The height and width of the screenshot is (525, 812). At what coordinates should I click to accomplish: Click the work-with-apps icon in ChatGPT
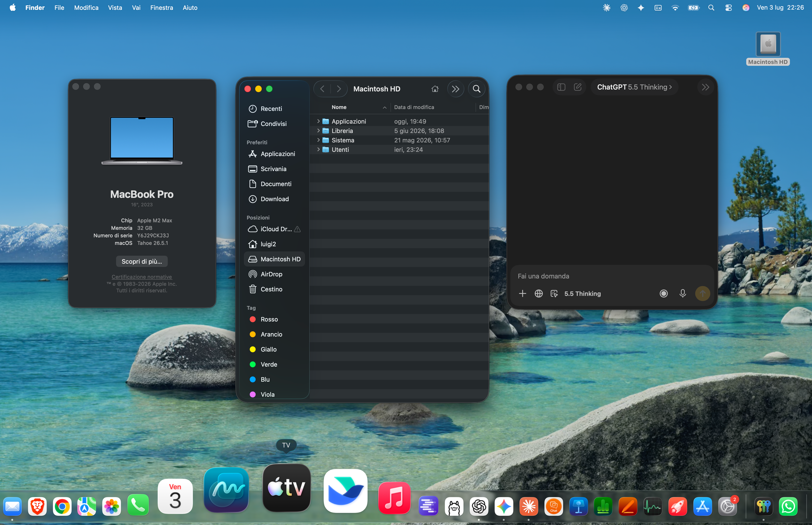(x=554, y=294)
